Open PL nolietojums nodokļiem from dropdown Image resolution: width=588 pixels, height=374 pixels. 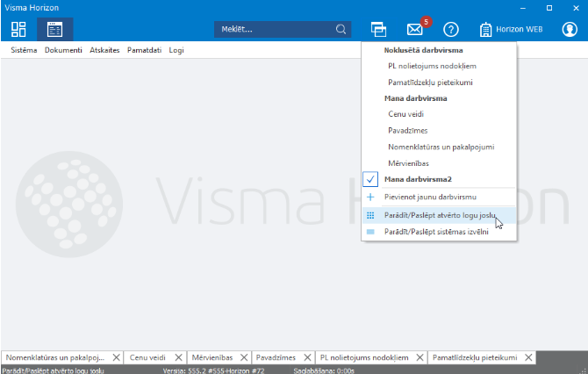click(x=432, y=66)
